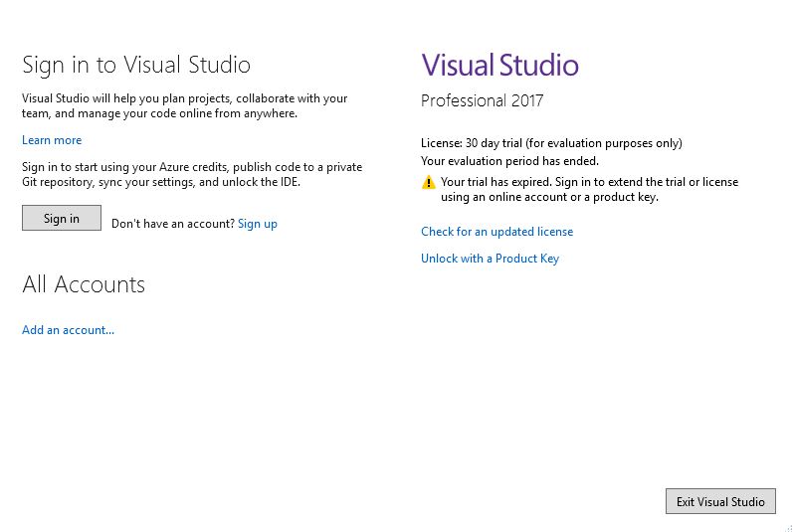This screenshot has width=793, height=532.
Task: Check for an updated license
Action: [496, 232]
